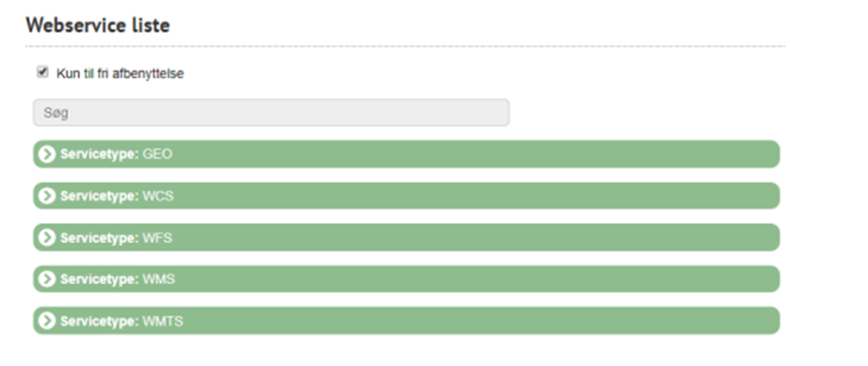Select the 'WFS' label text
The image size is (868, 366).
coord(158,238)
